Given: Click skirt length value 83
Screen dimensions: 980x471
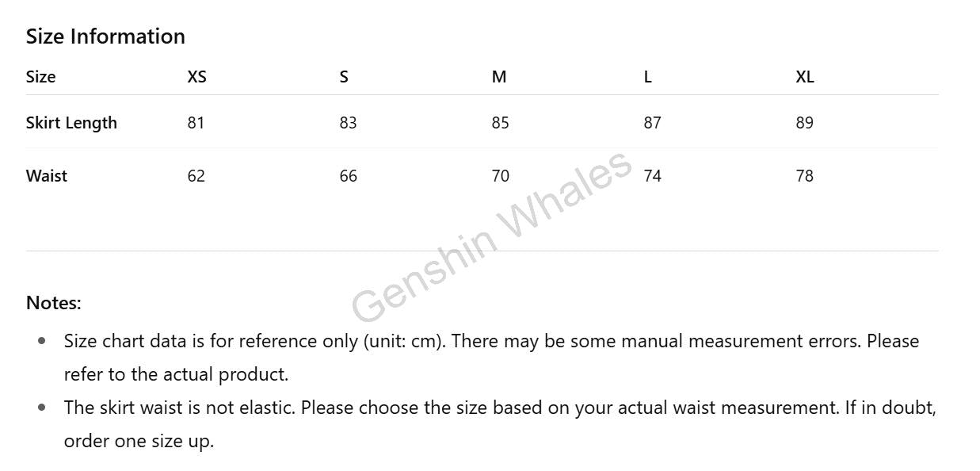Looking at the screenshot, I should click(349, 123).
